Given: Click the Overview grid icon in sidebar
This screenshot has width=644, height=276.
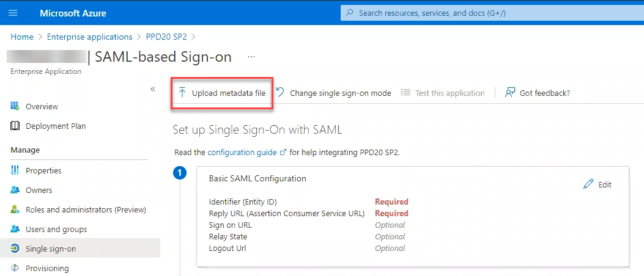Looking at the screenshot, I should pos(15,106).
